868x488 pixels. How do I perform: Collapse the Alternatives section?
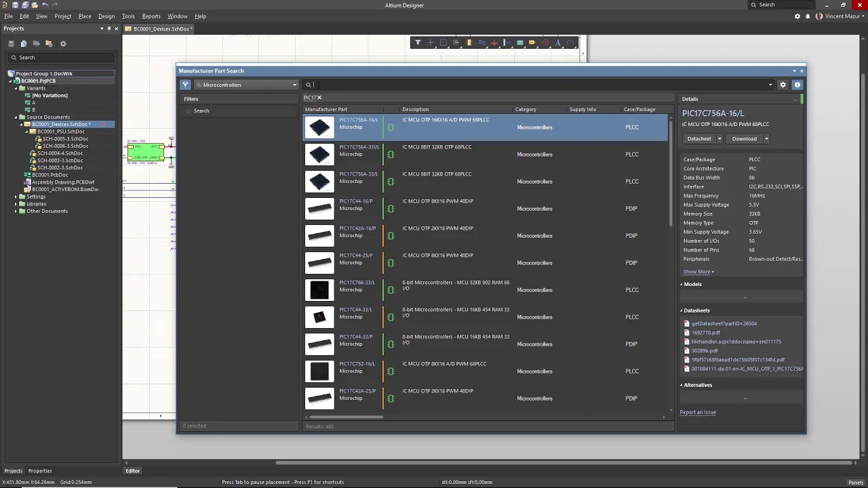pos(682,385)
